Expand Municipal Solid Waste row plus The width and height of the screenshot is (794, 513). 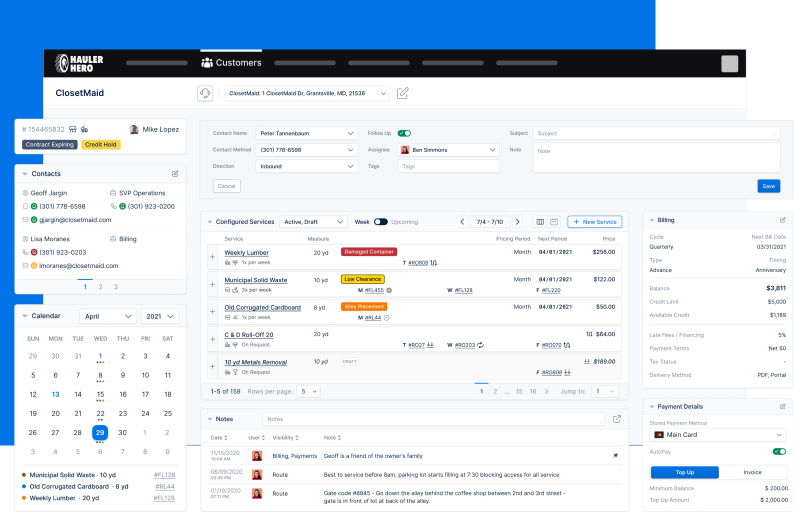213,285
